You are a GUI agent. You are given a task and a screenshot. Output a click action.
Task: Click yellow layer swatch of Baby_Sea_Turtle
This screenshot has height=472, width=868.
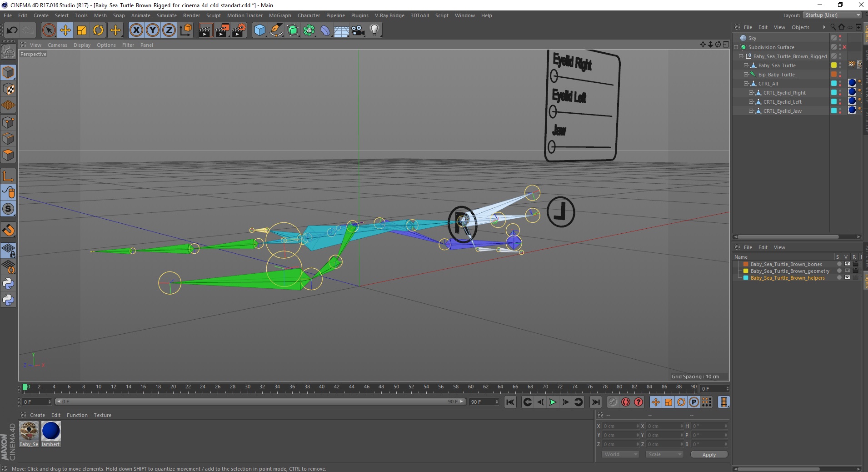point(834,65)
